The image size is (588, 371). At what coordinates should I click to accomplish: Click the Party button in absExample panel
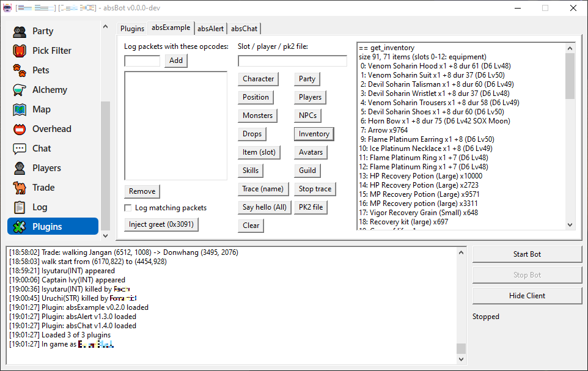point(307,79)
